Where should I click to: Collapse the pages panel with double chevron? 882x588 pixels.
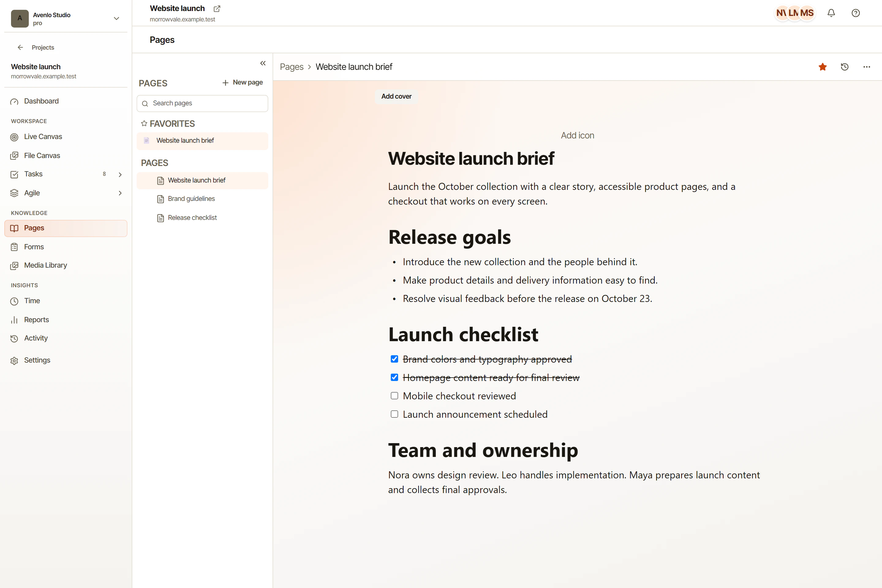(x=263, y=63)
